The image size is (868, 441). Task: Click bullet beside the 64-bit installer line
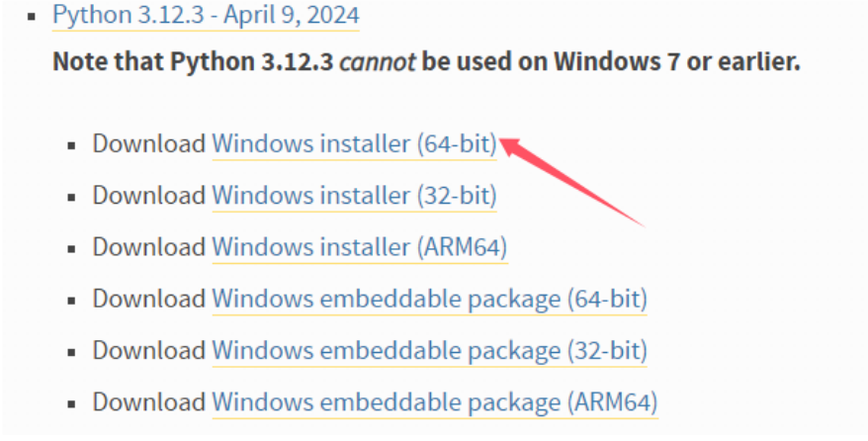[x=71, y=146]
